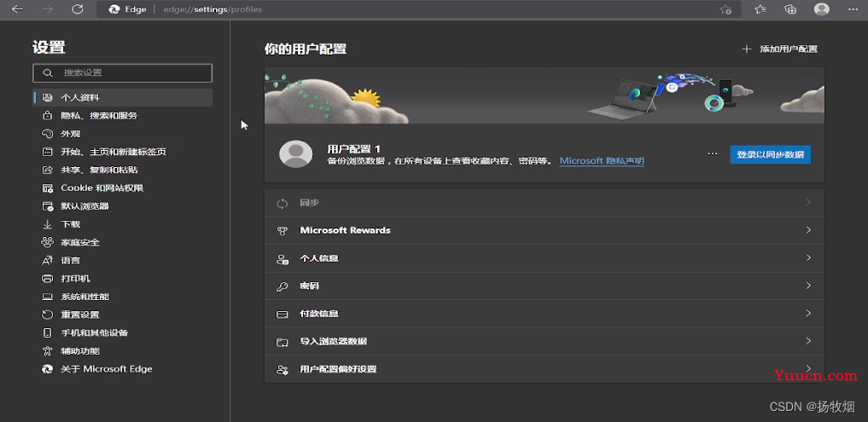Open the profile avatar in the toolbar
The height and width of the screenshot is (422, 868).
822,9
